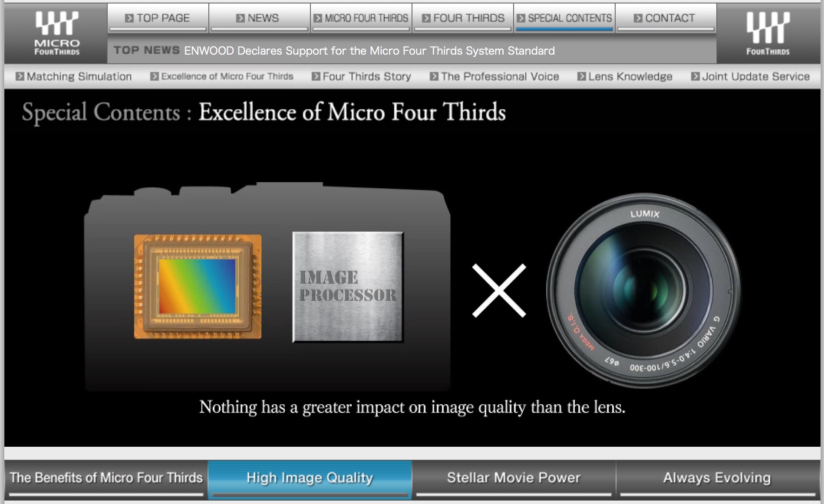Image resolution: width=824 pixels, height=504 pixels.
Task: Click the arrow icon beside Four Thirds Story
Action: 316,77
